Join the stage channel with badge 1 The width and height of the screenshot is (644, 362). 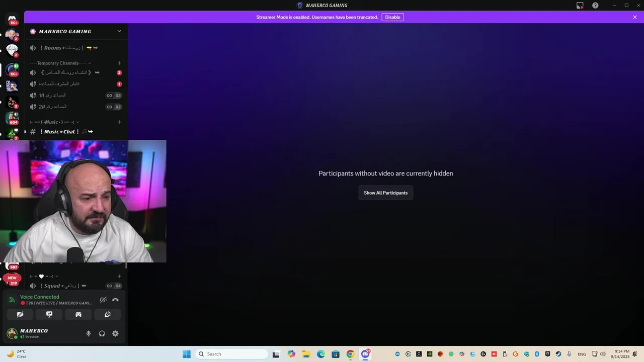point(76,84)
